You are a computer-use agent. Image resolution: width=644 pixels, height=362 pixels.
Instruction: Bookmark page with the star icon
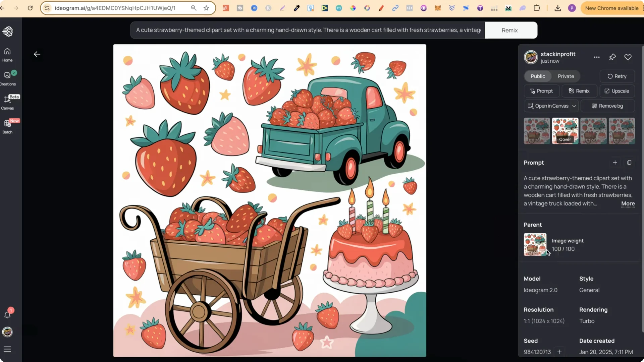[206, 8]
